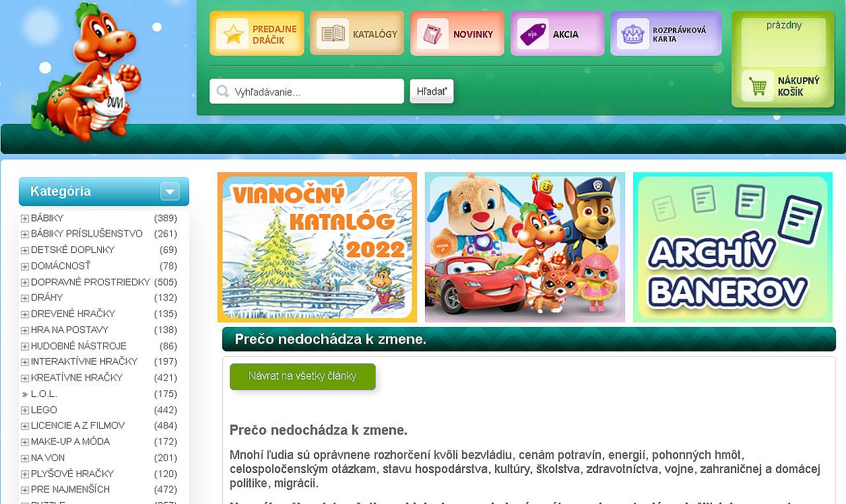Click the toy characters banner image

point(525,247)
